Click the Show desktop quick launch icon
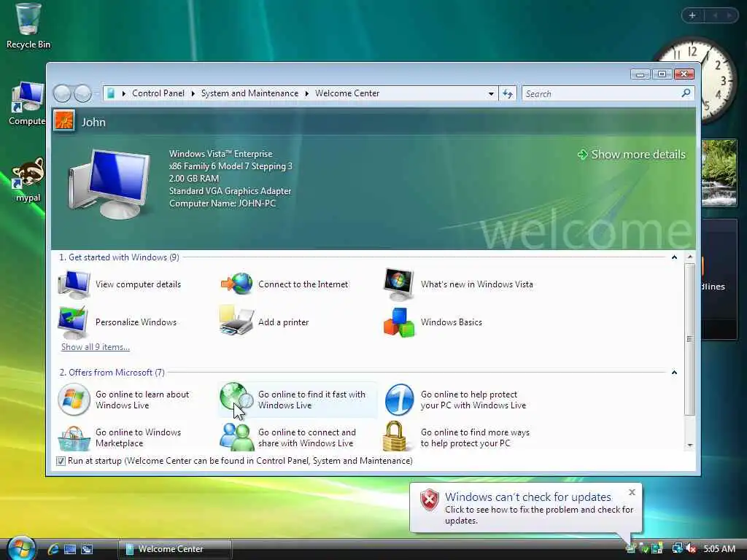The width and height of the screenshot is (747, 560). [70, 549]
